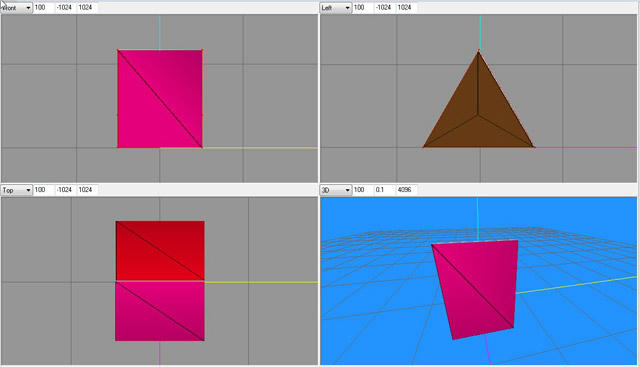Click the 4096 far-plane field in 3D viewport

click(406, 190)
